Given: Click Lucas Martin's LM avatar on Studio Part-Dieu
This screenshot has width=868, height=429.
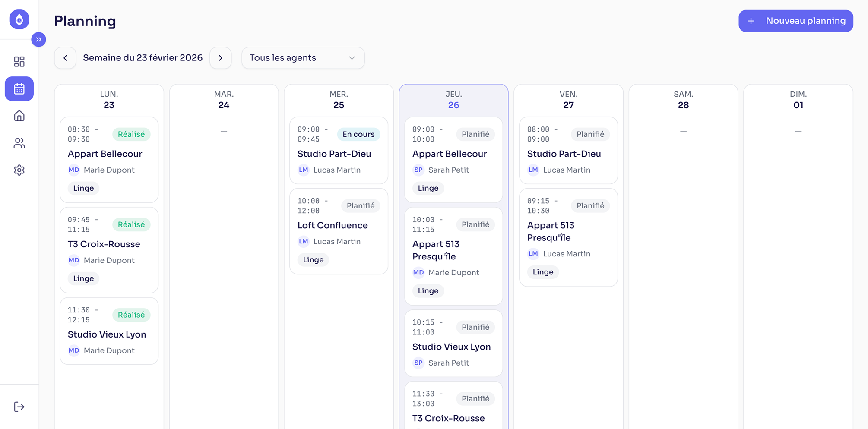Looking at the screenshot, I should coord(304,170).
